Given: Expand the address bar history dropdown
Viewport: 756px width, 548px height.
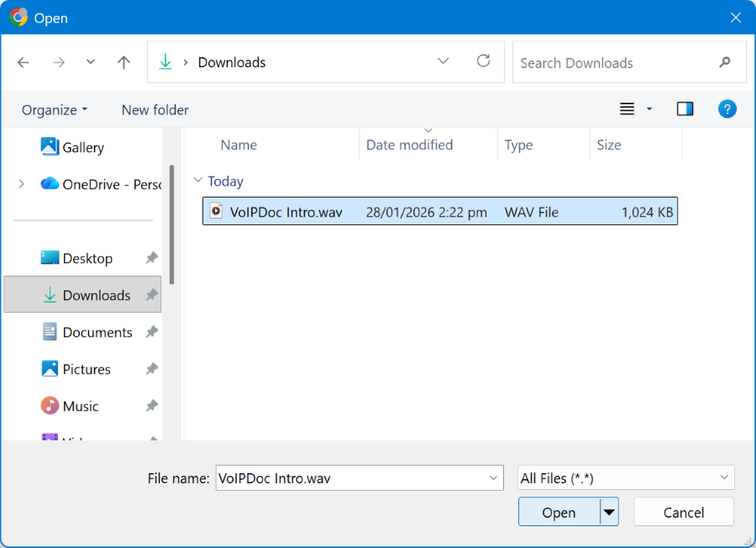Looking at the screenshot, I should coord(444,61).
